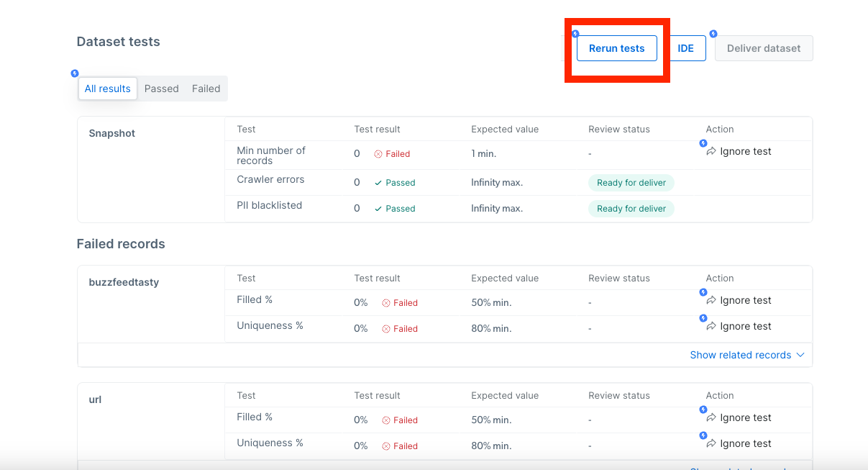The image size is (868, 470).
Task: Click Ready for deliver badge for Crawler errors
Action: (631, 183)
